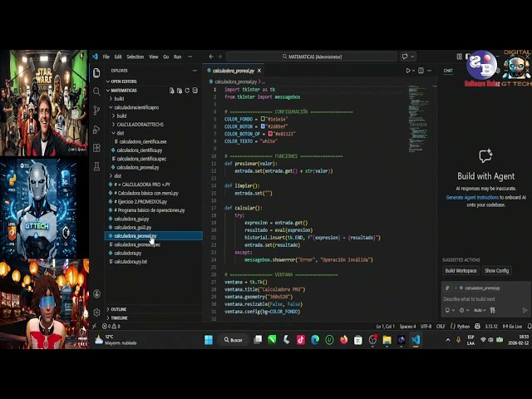Image resolution: width=532 pixels, height=399 pixels.
Task: Change indentation via Spaces: 4 status item
Action: (407, 327)
